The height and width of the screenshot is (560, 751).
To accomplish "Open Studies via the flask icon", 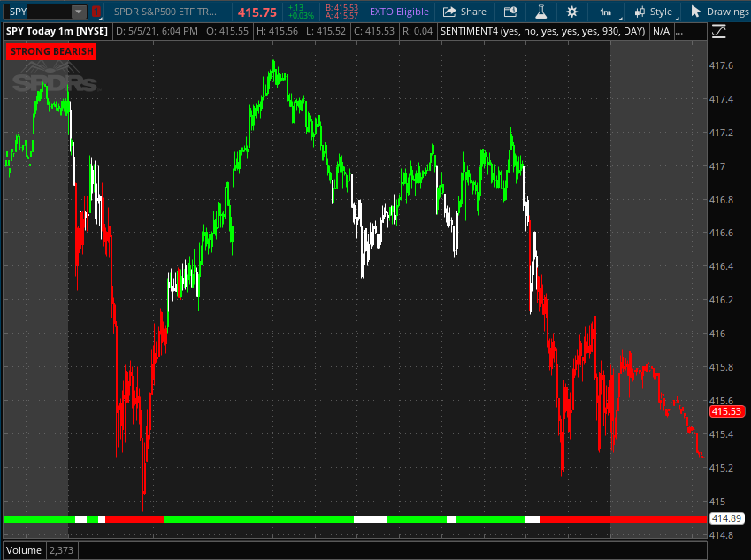I will click(540, 12).
